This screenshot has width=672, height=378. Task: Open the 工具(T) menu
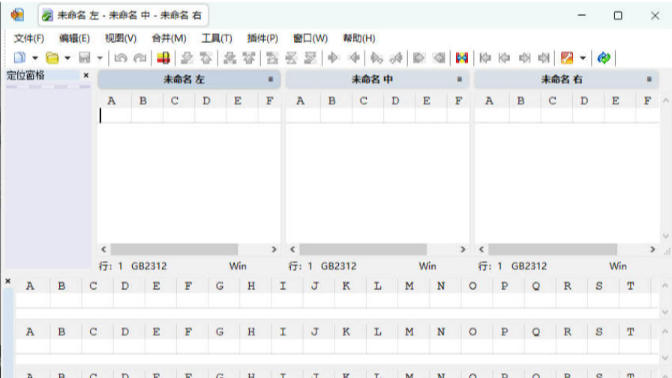pos(217,38)
